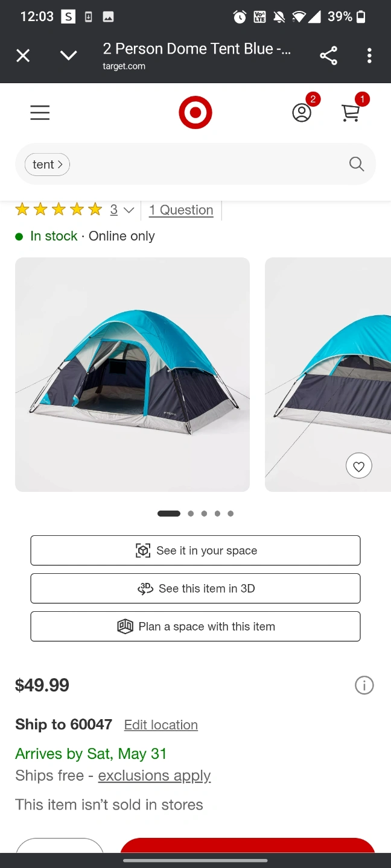Expand the star ratings breakdown chevron
The image size is (391, 868).
coord(129,210)
